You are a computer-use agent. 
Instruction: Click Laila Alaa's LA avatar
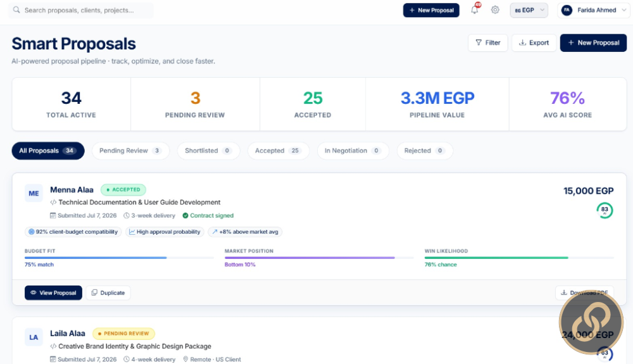coord(34,337)
